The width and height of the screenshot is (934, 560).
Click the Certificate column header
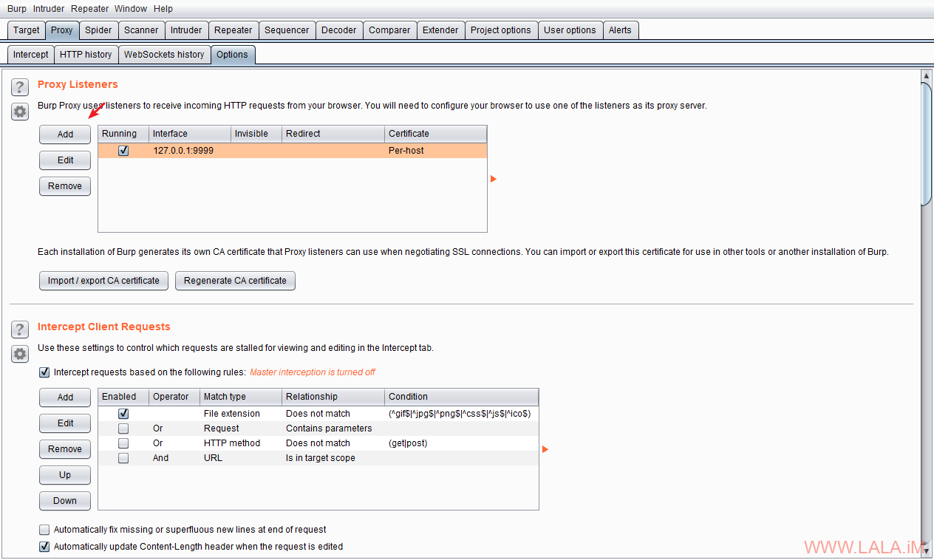point(436,134)
